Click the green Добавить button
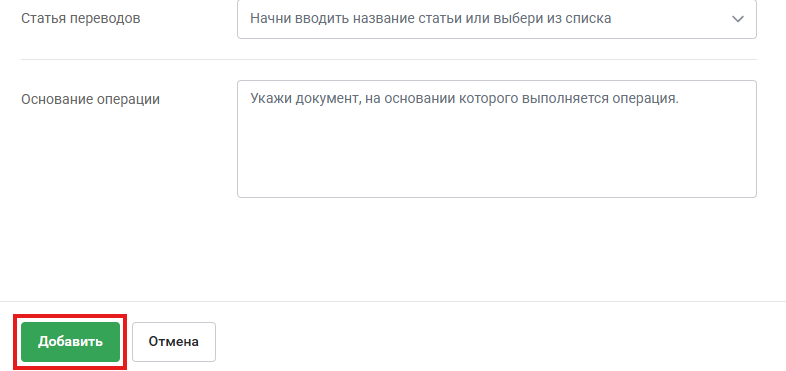The image size is (786, 371). click(x=70, y=342)
